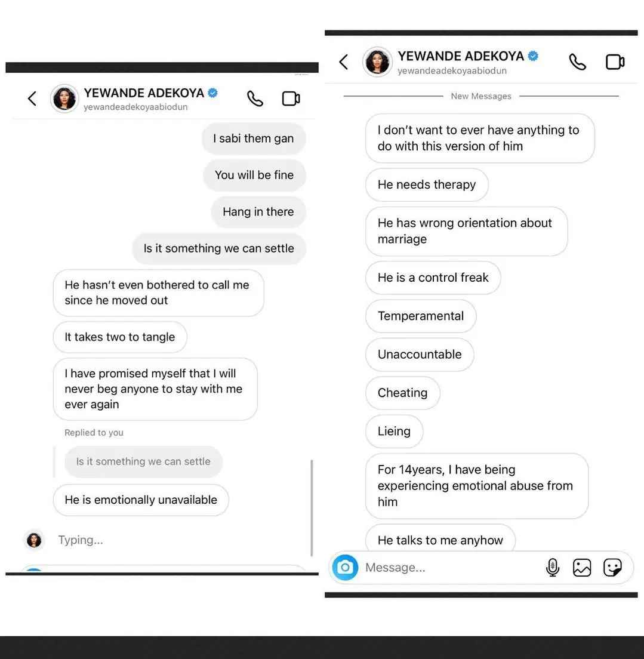Open YEWANDE ADEKOYA name in right header

[461, 56]
